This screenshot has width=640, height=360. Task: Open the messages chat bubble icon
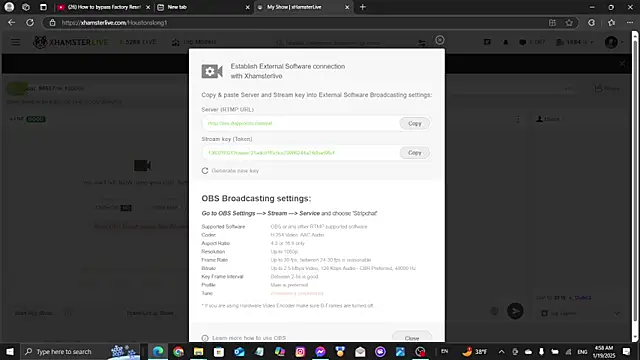click(522, 42)
